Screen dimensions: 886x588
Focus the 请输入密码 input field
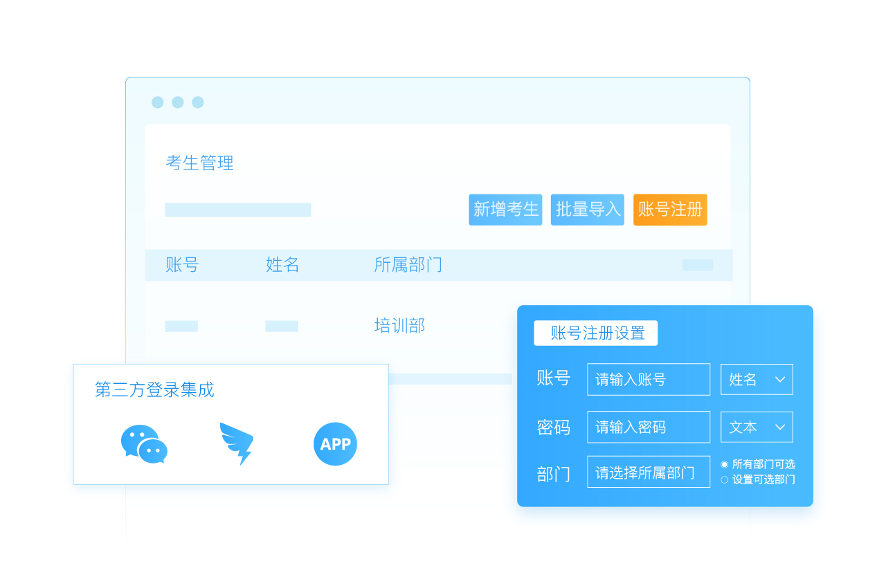tap(648, 427)
